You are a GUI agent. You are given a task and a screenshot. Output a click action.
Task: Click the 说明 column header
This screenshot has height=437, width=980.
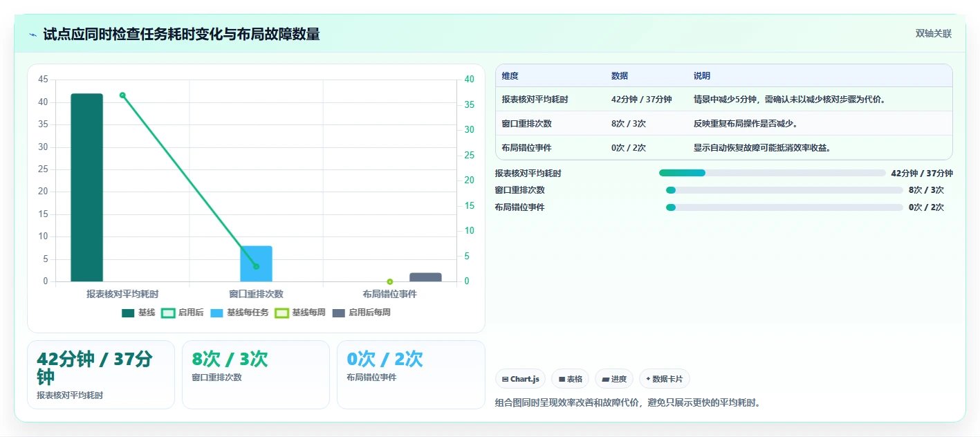(x=702, y=76)
